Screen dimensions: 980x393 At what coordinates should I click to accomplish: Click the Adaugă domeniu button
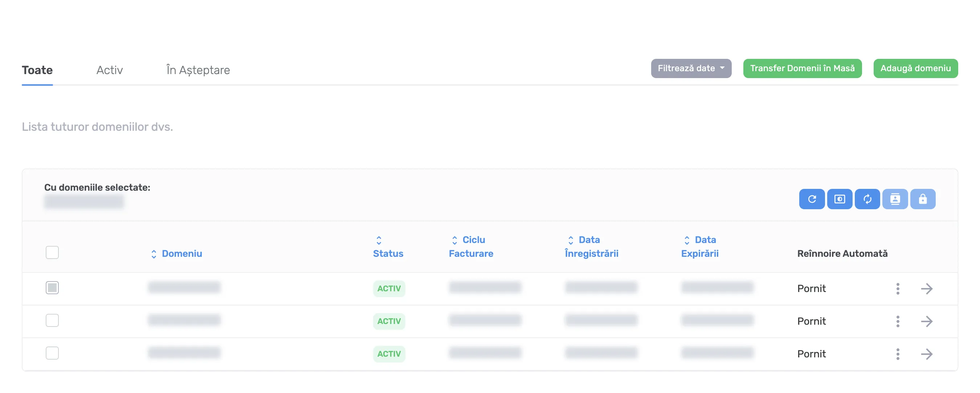(x=915, y=68)
